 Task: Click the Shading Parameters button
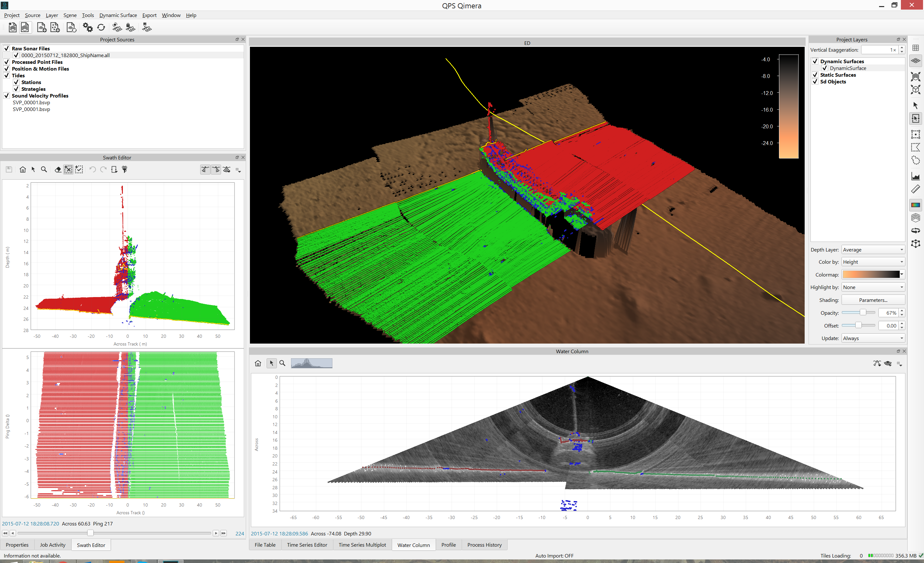point(873,300)
